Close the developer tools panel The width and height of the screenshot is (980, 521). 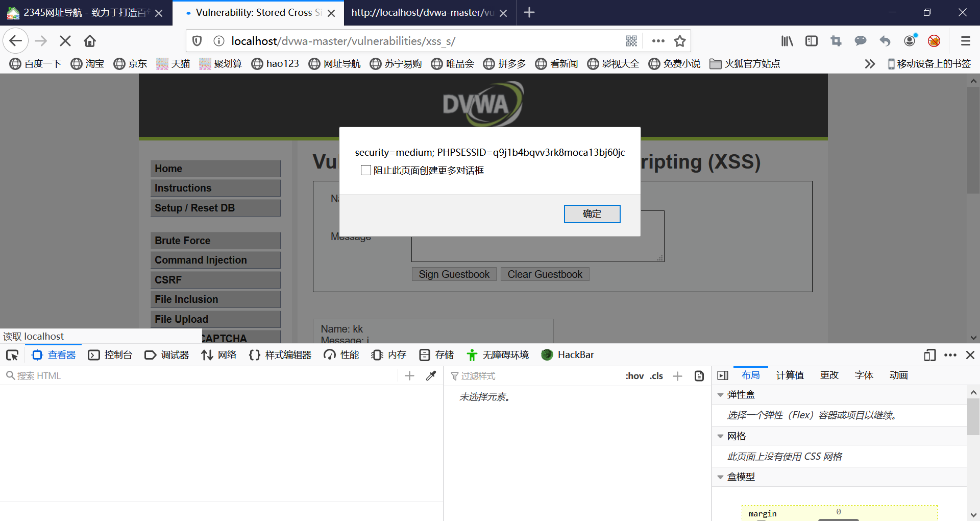tap(970, 355)
